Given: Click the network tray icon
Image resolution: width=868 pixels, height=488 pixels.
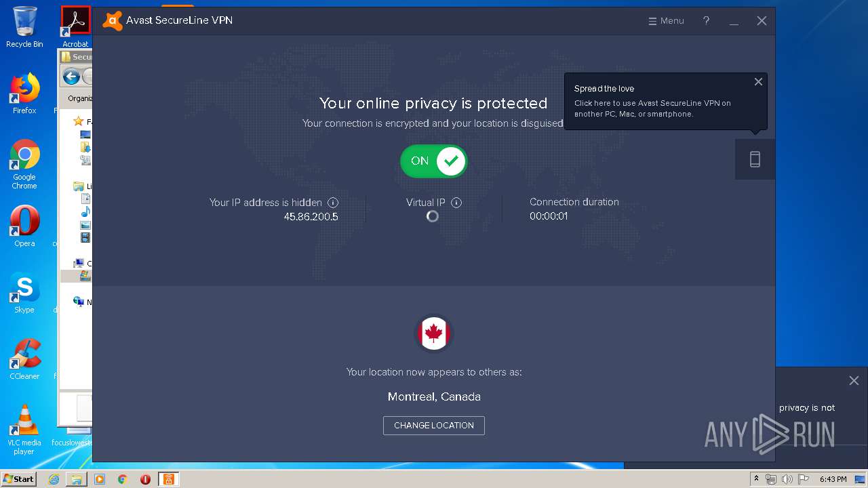Looking at the screenshot, I should click(x=771, y=479).
